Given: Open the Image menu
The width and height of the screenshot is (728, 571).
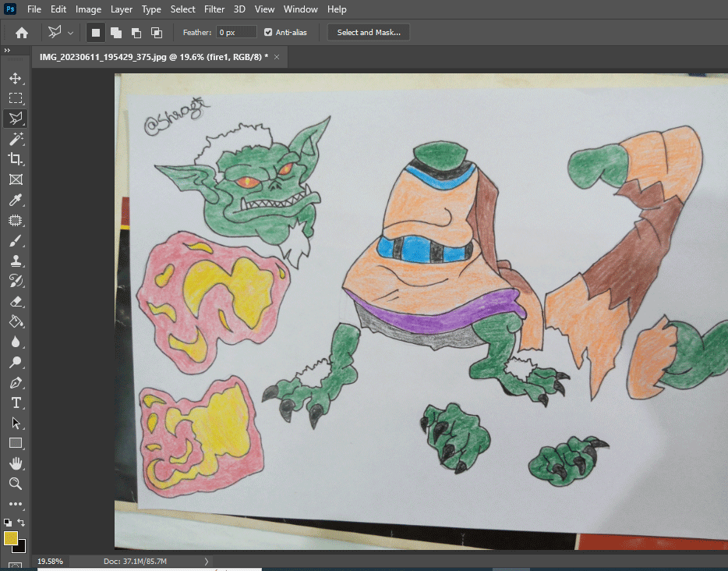Looking at the screenshot, I should 88,9.
